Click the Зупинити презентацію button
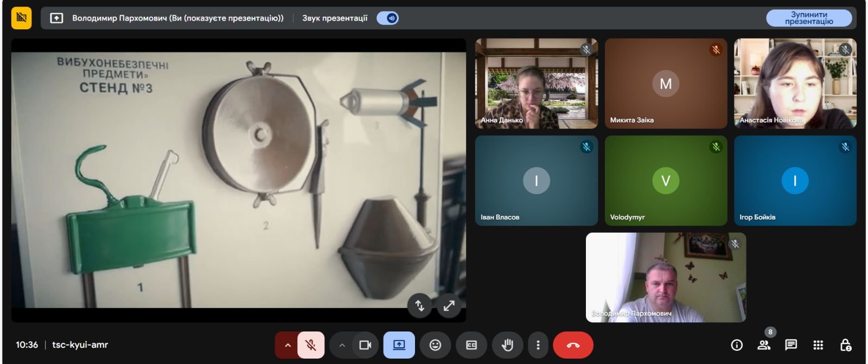This screenshot has width=868, height=364. [808, 18]
